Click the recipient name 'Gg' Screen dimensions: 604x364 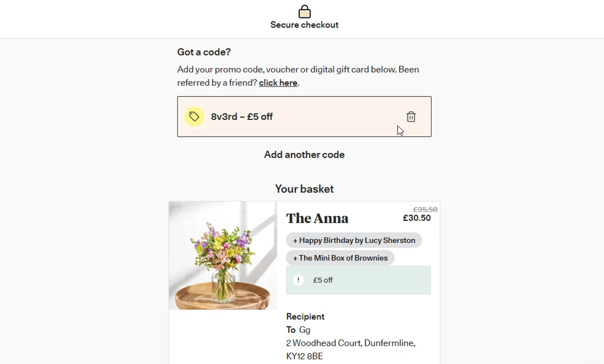(x=305, y=330)
